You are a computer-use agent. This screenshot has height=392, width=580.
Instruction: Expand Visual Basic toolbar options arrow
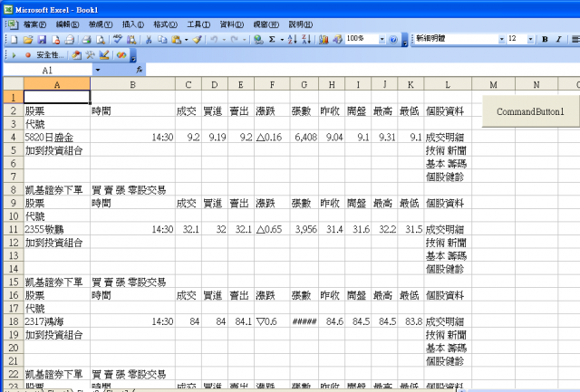click(x=133, y=56)
